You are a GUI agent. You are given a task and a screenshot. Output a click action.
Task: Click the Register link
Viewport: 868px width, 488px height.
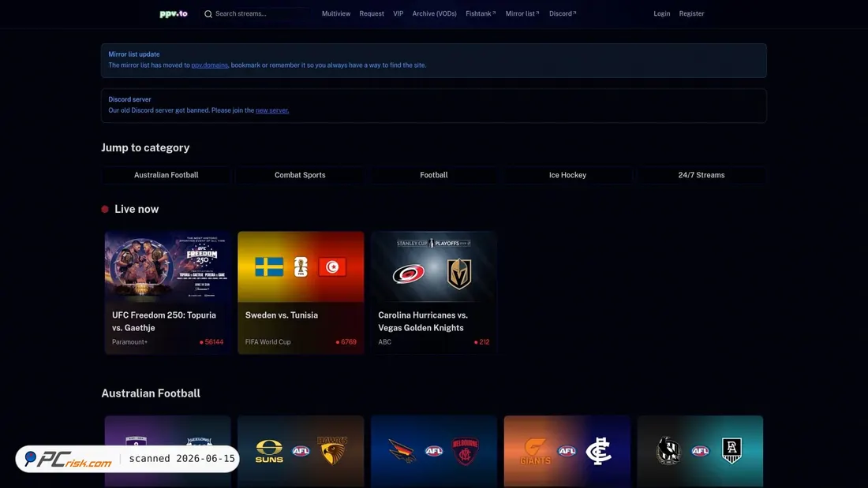(x=691, y=14)
